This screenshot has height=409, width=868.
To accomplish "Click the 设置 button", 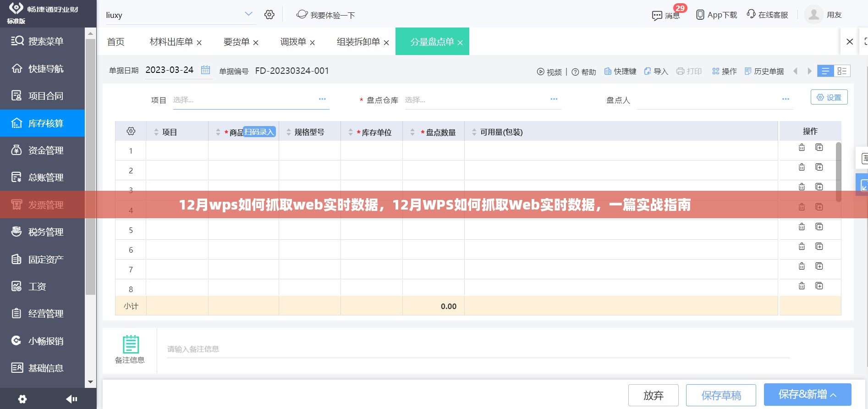I will (x=829, y=97).
